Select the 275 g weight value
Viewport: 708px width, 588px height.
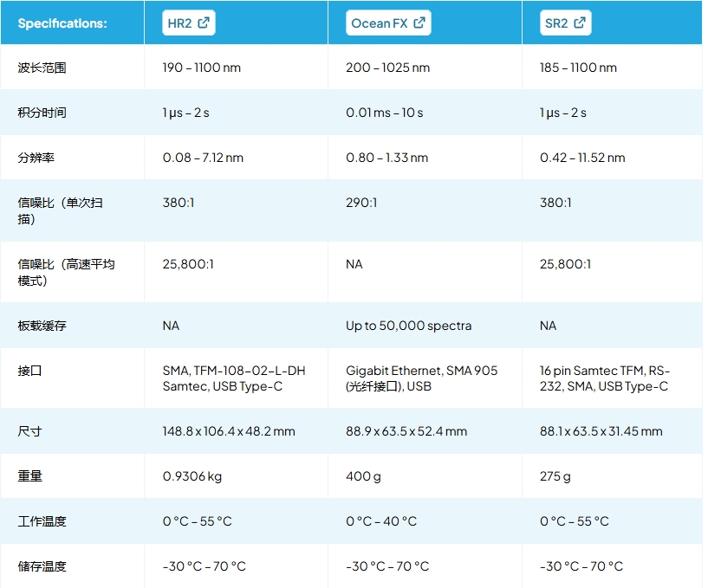point(555,476)
